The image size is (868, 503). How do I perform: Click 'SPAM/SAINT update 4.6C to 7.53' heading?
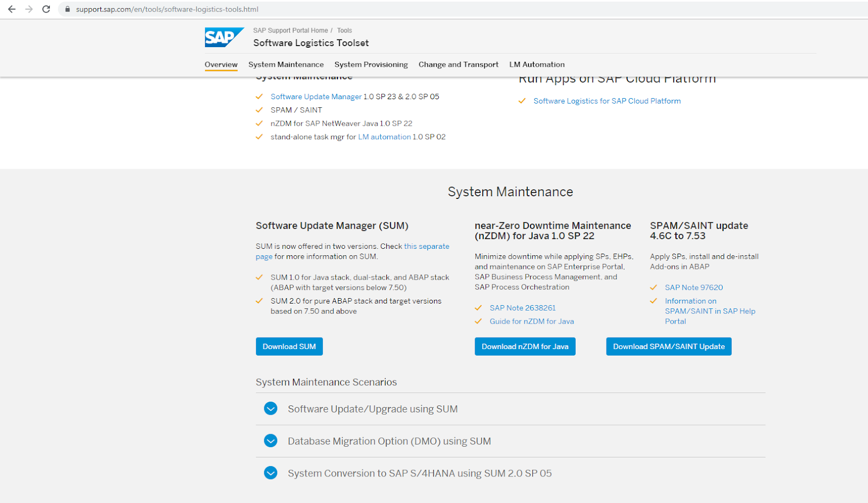[699, 230]
